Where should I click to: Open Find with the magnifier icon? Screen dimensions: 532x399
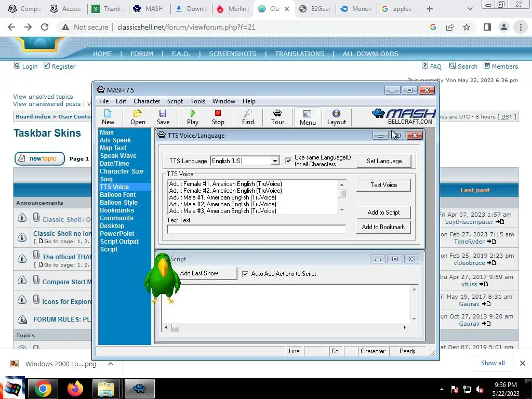pos(248,117)
